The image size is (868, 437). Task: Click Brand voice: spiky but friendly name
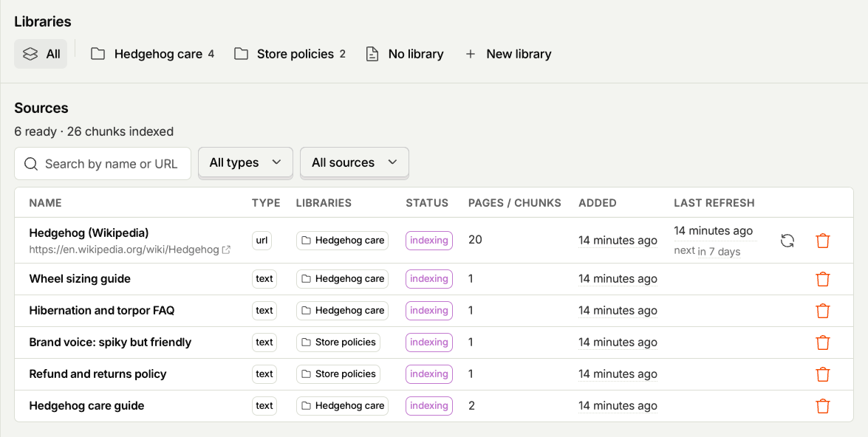(x=110, y=343)
